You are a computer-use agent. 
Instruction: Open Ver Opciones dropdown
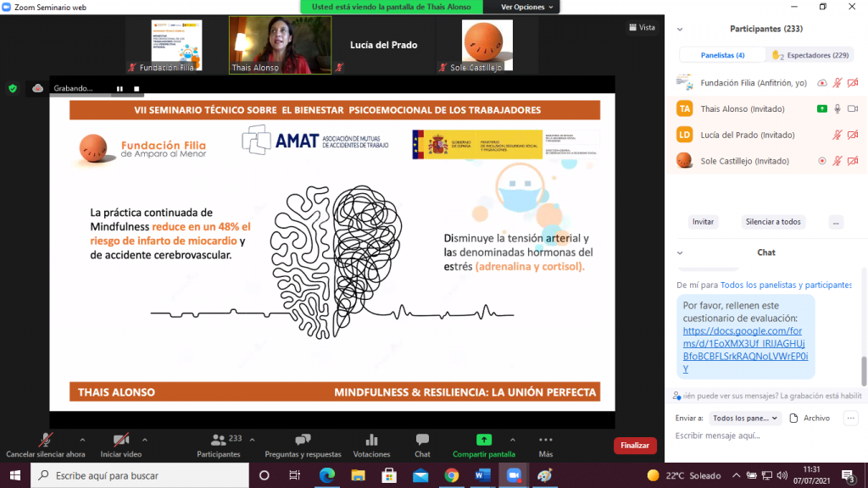pyautogui.click(x=526, y=7)
